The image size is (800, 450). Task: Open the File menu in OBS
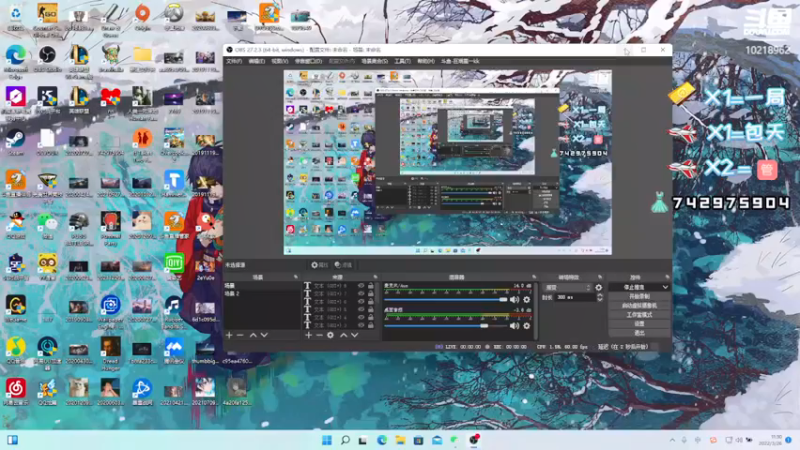pyautogui.click(x=234, y=61)
